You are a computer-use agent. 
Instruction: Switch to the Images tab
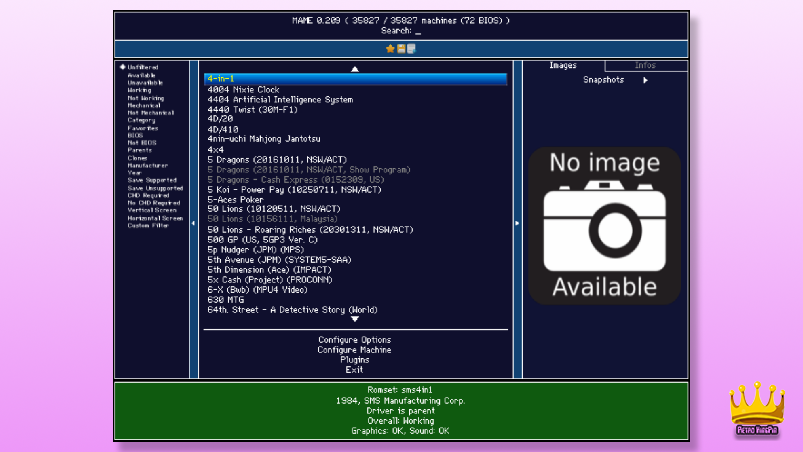[x=563, y=66]
